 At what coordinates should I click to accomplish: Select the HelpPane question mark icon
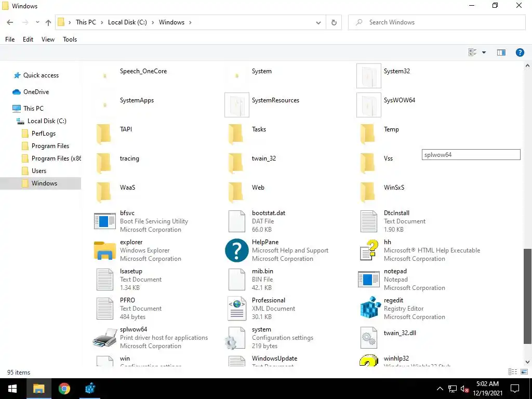point(236,250)
